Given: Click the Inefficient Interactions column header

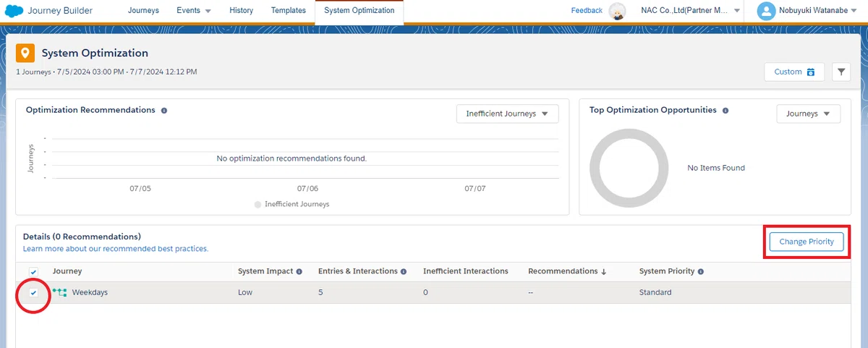Looking at the screenshot, I should click(466, 271).
